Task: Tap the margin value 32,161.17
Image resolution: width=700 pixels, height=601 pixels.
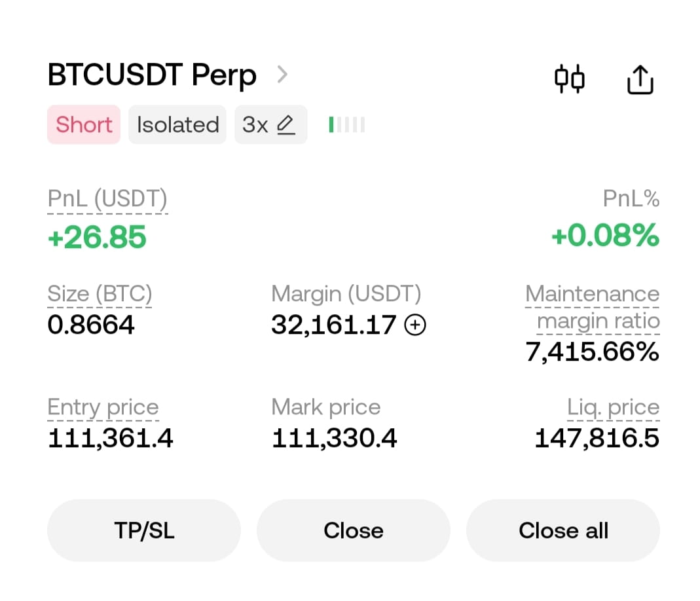Action: click(x=333, y=325)
